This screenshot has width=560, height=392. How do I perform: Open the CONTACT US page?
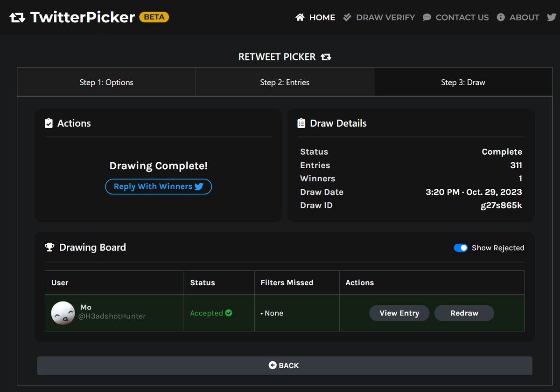pyautogui.click(x=456, y=17)
